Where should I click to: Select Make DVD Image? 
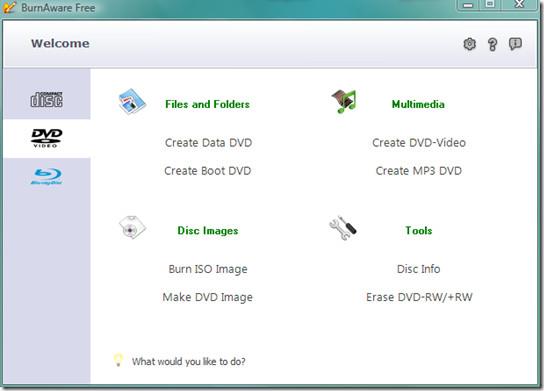(x=207, y=297)
